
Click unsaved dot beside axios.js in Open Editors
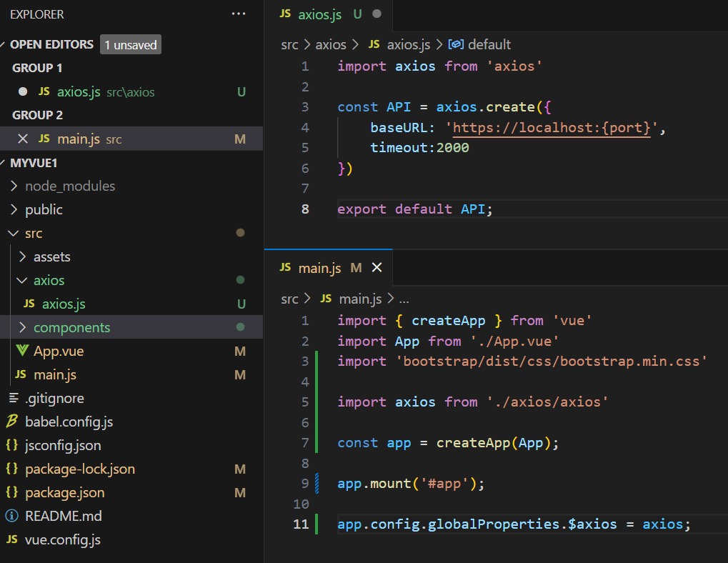click(x=22, y=92)
